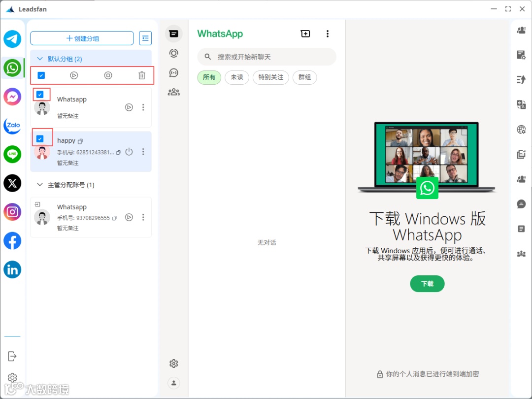Open the Messenger platform icon
Viewport: 532px width, 399px height.
(x=12, y=97)
